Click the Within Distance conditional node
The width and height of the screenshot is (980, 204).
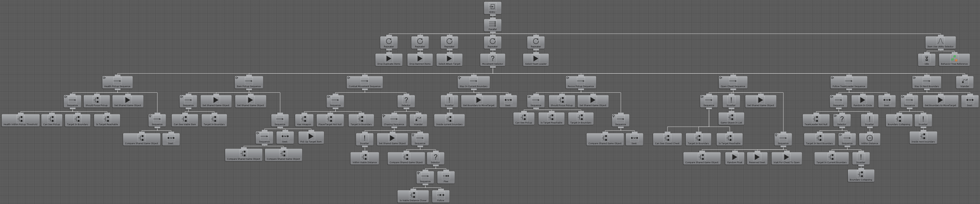[869, 139]
